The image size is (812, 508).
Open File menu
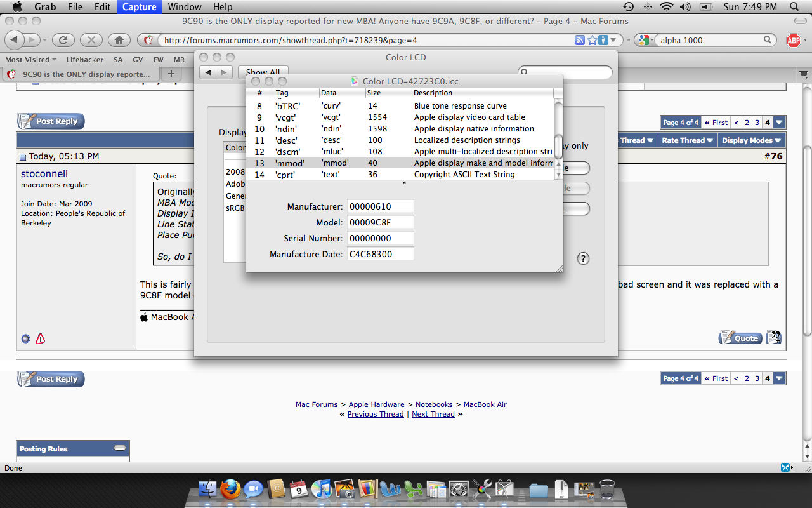75,7
